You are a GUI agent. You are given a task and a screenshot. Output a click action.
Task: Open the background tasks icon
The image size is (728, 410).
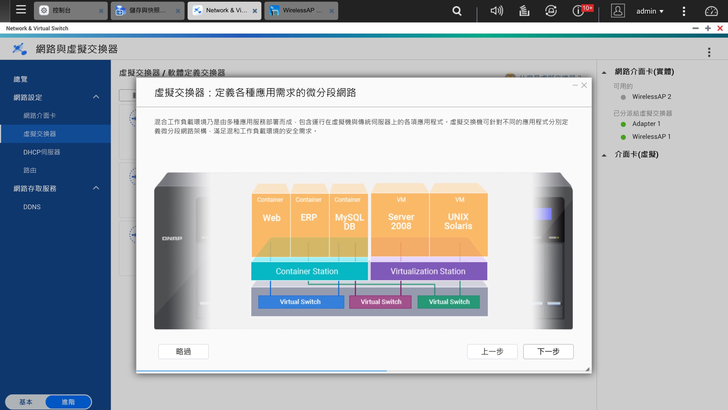pyautogui.click(x=524, y=11)
